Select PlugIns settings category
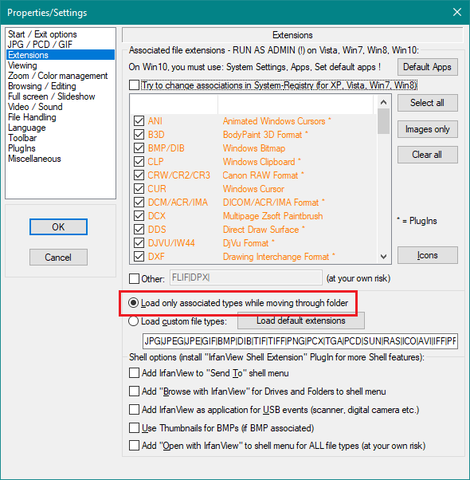The image size is (470, 480). click(22, 148)
